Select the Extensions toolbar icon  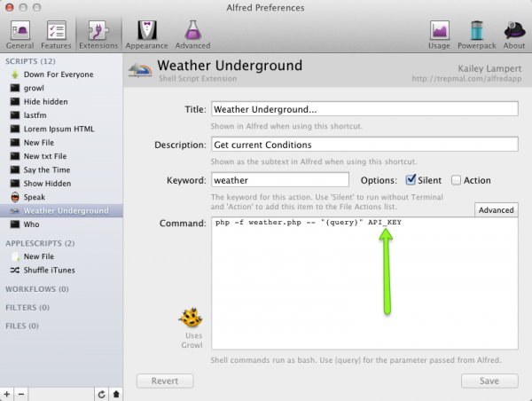98,35
